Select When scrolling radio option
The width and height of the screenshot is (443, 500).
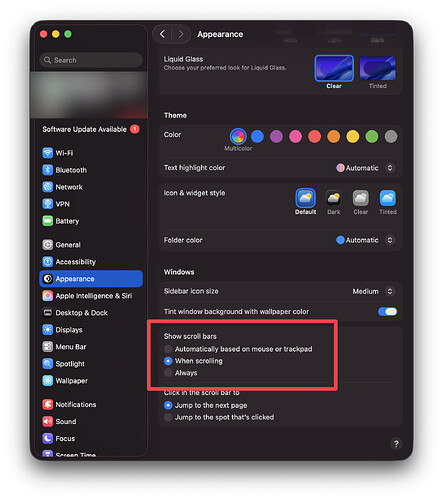click(x=168, y=361)
